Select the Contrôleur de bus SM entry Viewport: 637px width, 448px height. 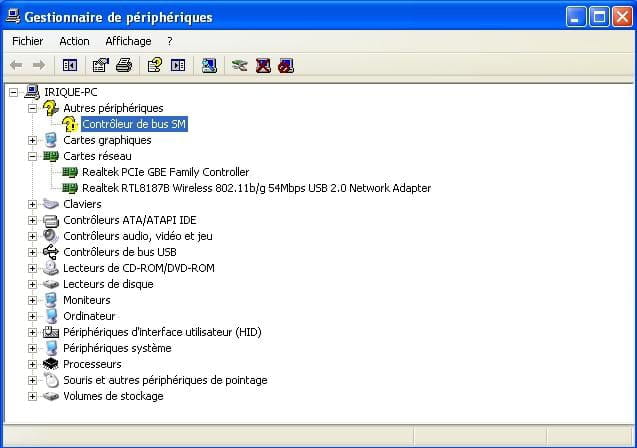tap(134, 124)
